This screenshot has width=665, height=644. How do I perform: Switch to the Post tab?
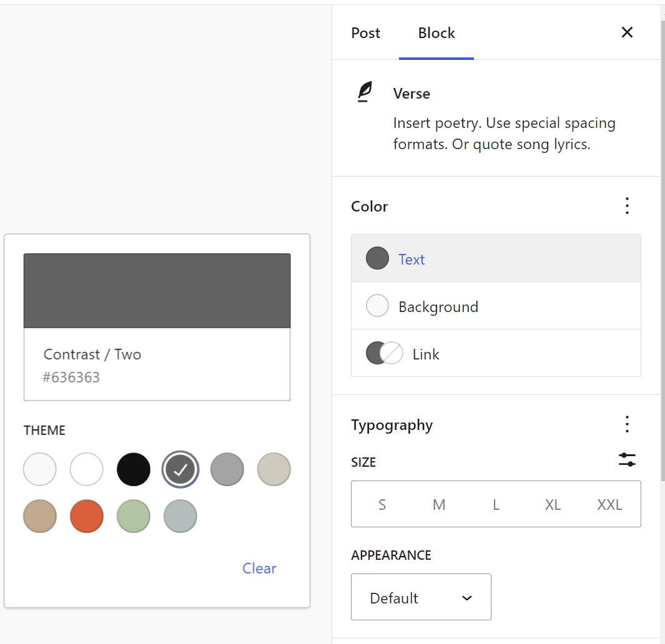366,32
